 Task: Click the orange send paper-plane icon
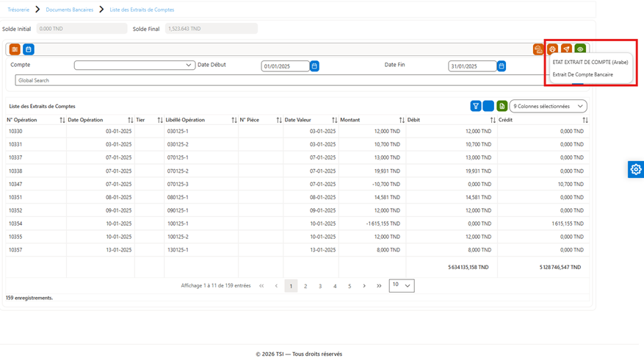[566, 49]
